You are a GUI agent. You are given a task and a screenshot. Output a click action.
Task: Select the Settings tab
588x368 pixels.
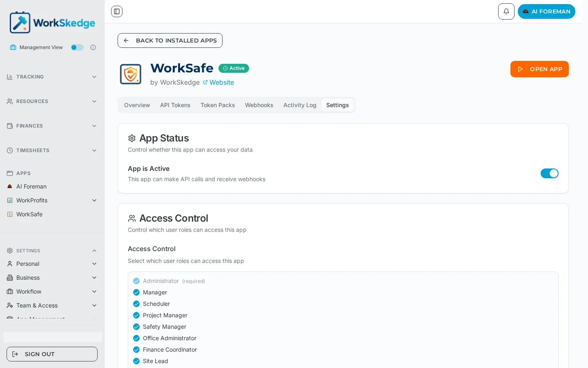pyautogui.click(x=338, y=105)
